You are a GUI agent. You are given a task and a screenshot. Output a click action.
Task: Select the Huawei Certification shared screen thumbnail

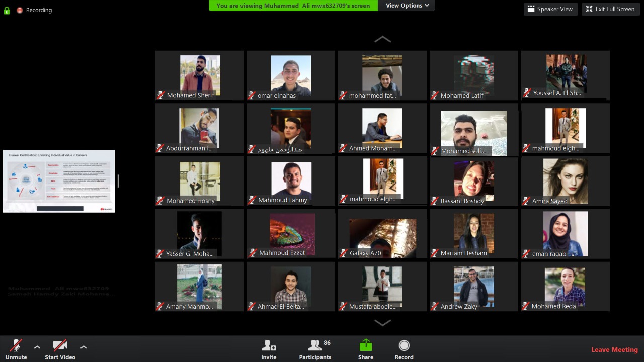coord(59,181)
